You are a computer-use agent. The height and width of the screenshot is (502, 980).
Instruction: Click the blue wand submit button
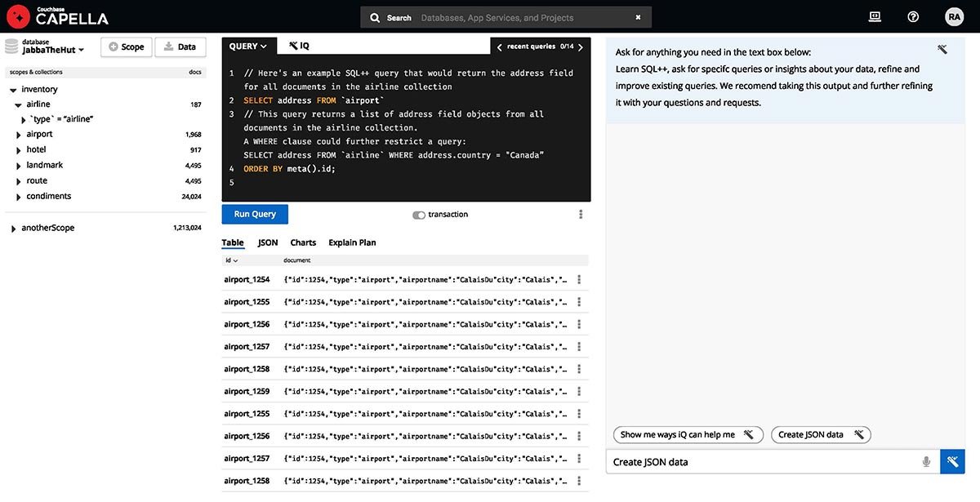952,461
